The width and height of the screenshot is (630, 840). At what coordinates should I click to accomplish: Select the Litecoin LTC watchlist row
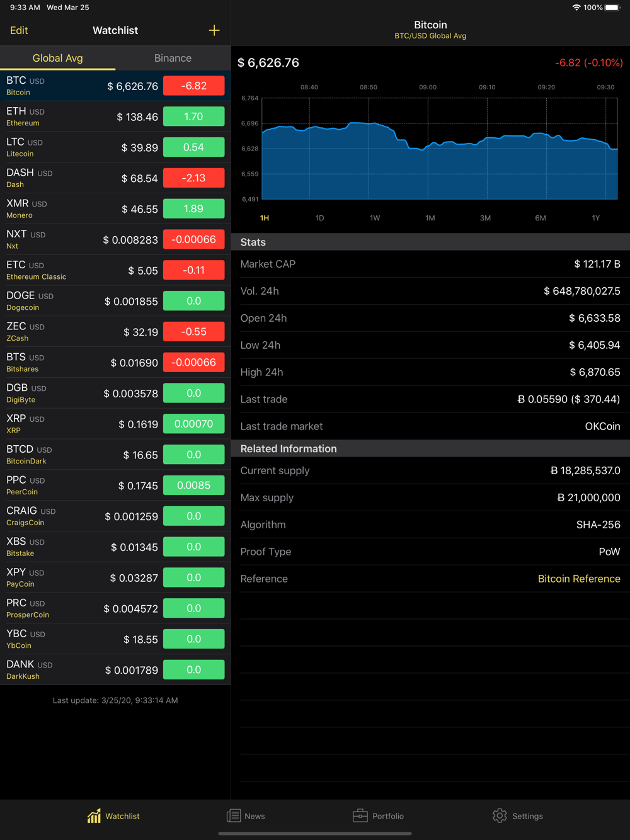pyautogui.click(x=115, y=147)
